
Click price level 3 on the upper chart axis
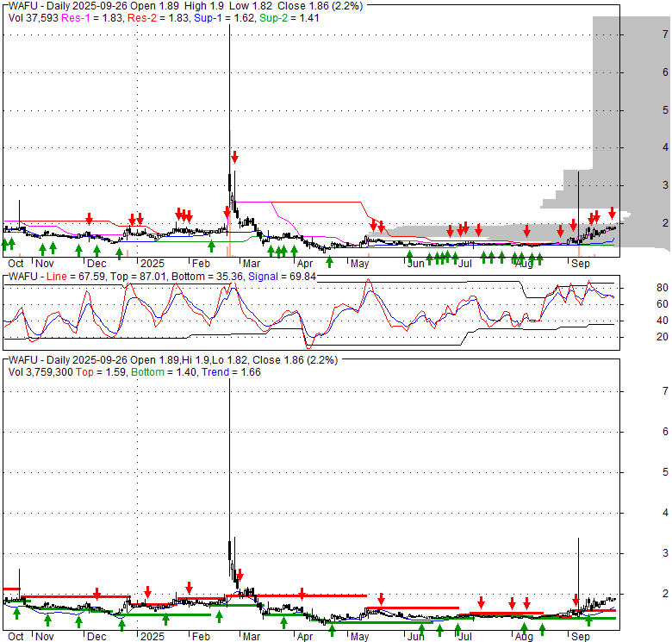click(x=665, y=185)
